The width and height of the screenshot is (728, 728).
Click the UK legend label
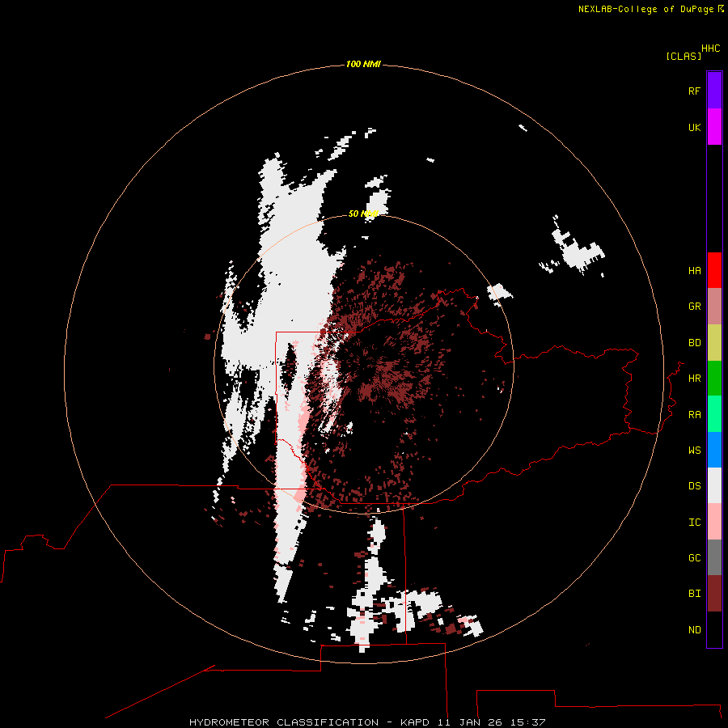point(694,127)
